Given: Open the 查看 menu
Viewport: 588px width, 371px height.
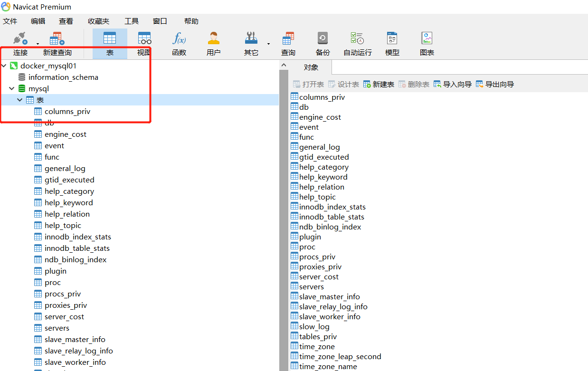Looking at the screenshot, I should 66,21.
